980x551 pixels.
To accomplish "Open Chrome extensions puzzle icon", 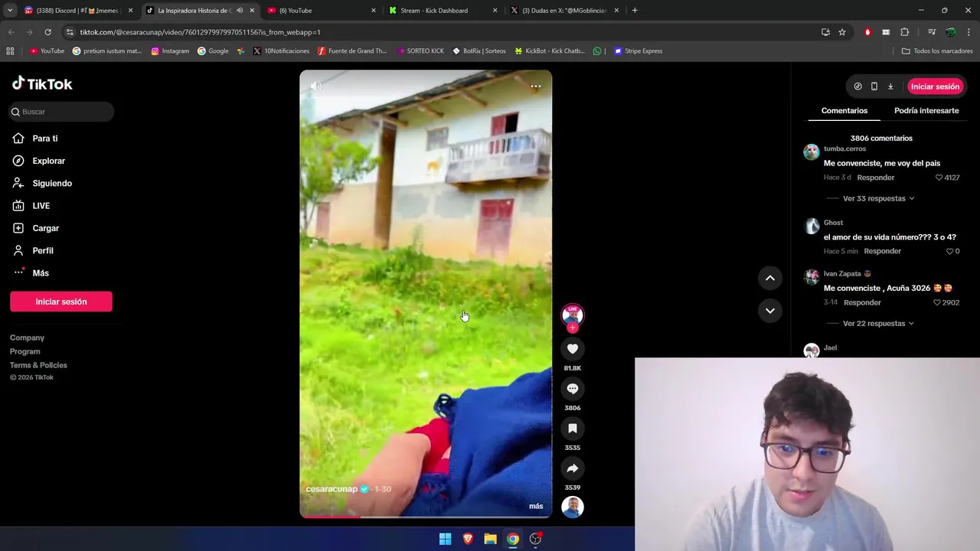I will (x=904, y=32).
